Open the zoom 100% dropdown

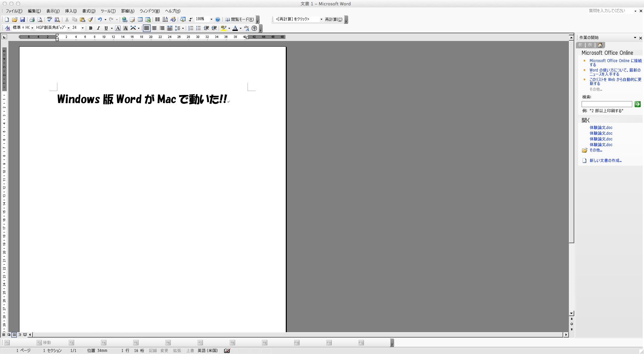coord(211,19)
